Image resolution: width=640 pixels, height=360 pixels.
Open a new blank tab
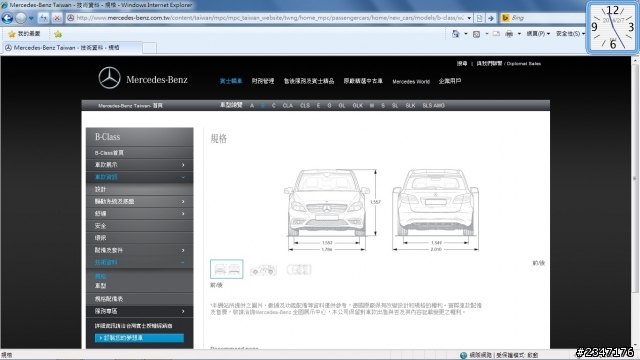(149, 48)
